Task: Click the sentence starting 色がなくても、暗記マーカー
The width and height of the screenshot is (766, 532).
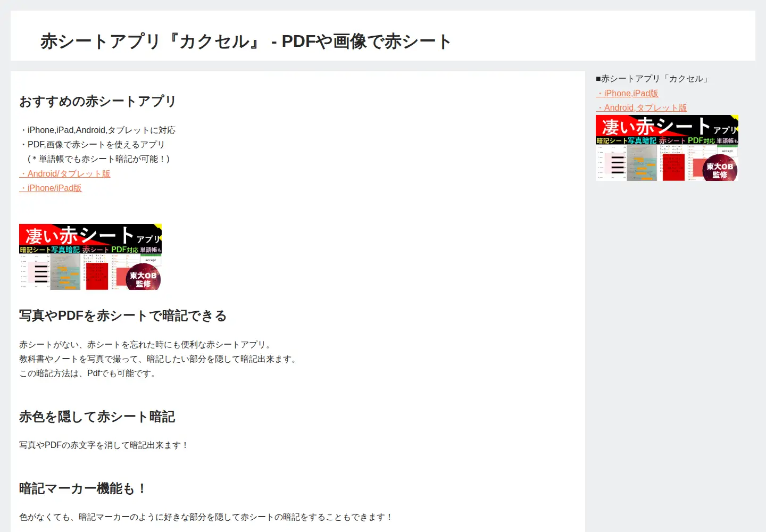Action: (x=206, y=517)
